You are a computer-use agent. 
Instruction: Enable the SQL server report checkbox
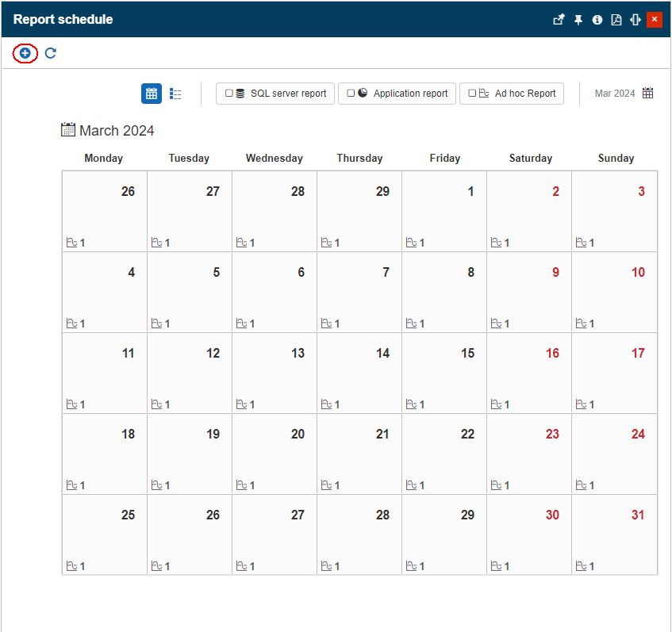[229, 94]
